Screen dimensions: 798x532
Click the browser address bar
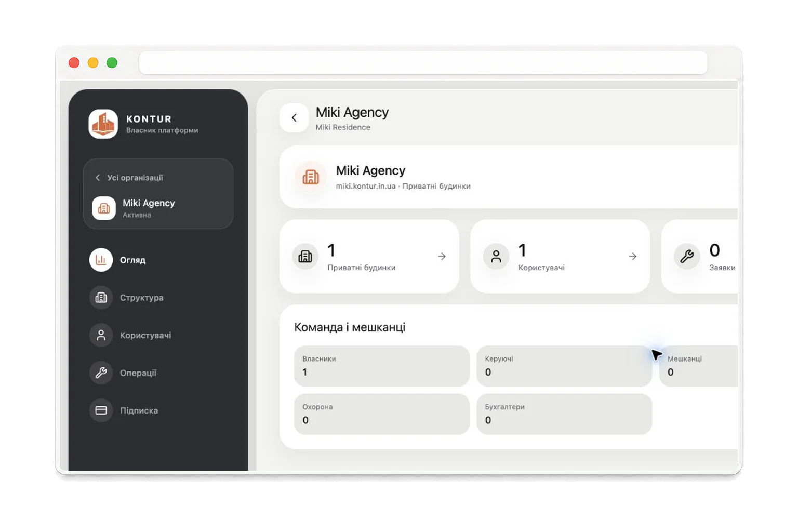[x=423, y=63]
